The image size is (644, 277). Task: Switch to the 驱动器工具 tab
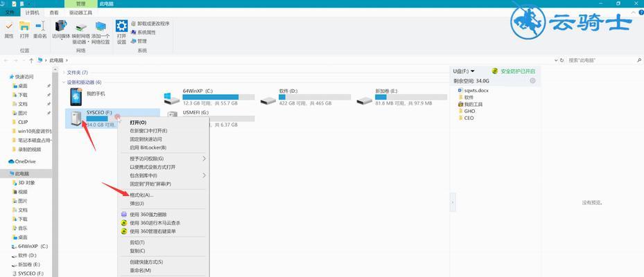[x=80, y=12]
